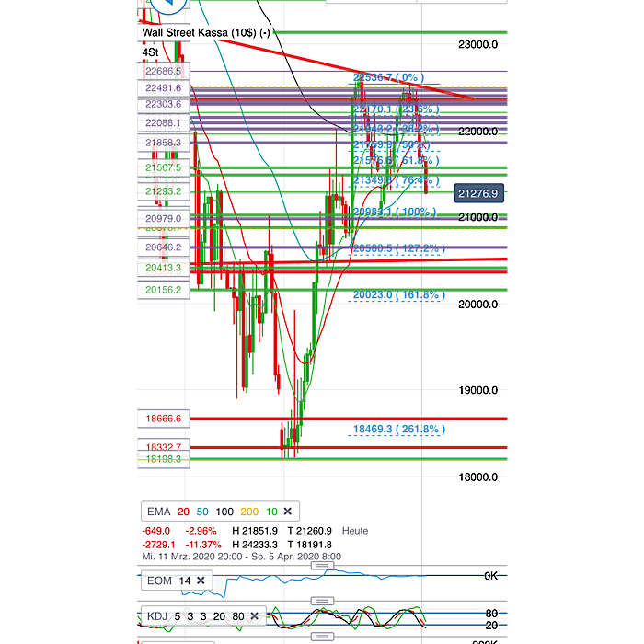Select the 21293.2 price level label

(x=164, y=191)
